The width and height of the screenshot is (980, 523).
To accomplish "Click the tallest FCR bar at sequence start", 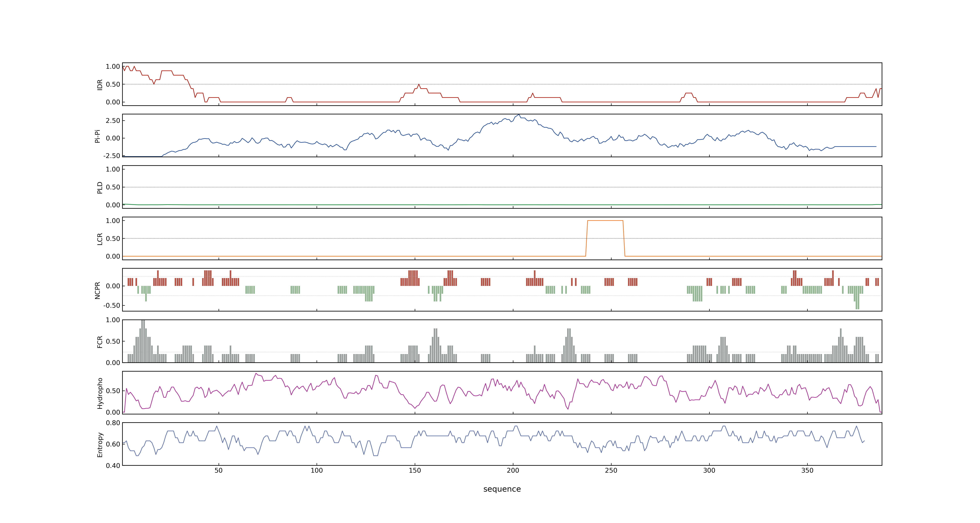I will (x=143, y=341).
